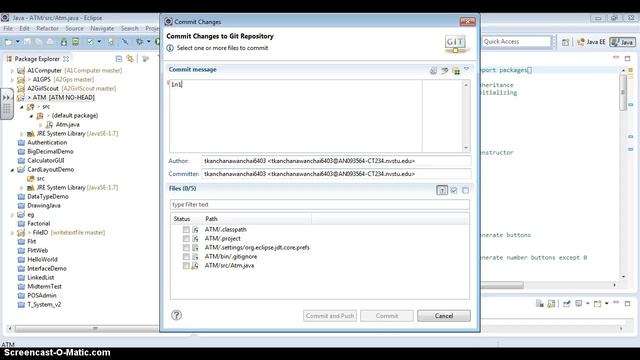
Task: Click the Cancel button
Action: [444, 316]
